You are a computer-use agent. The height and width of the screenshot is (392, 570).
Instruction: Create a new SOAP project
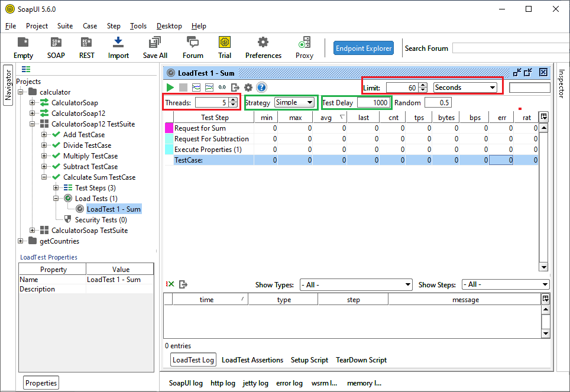56,43
